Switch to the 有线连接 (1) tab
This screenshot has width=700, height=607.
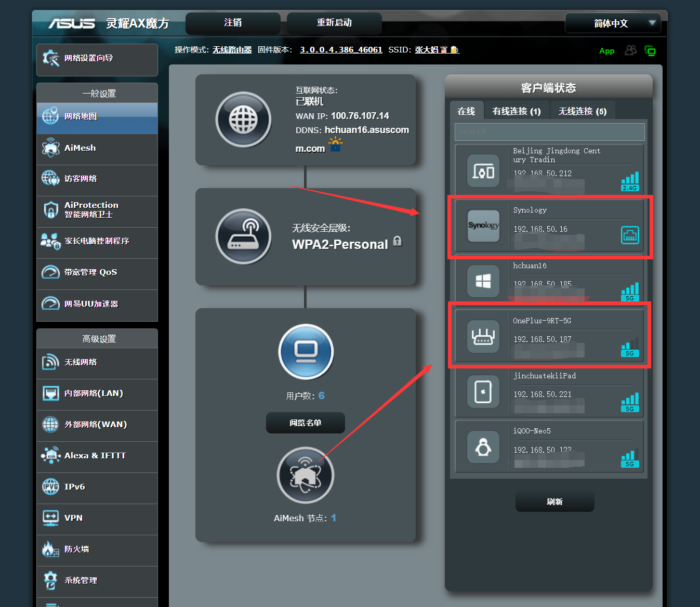517,111
